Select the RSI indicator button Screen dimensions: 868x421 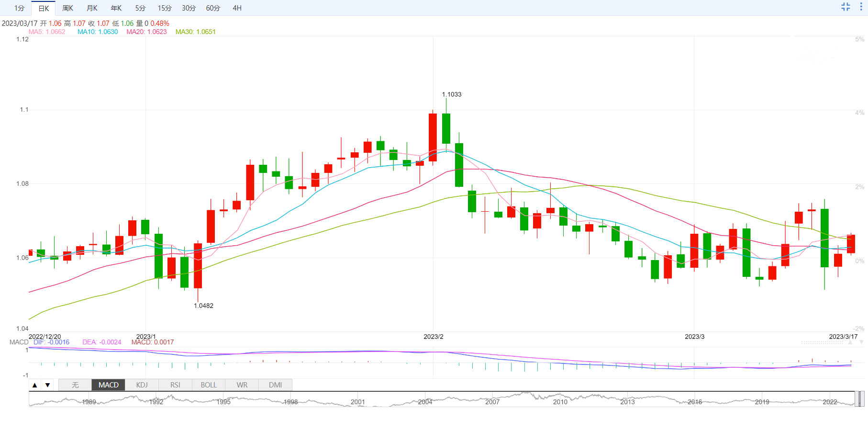175,385
